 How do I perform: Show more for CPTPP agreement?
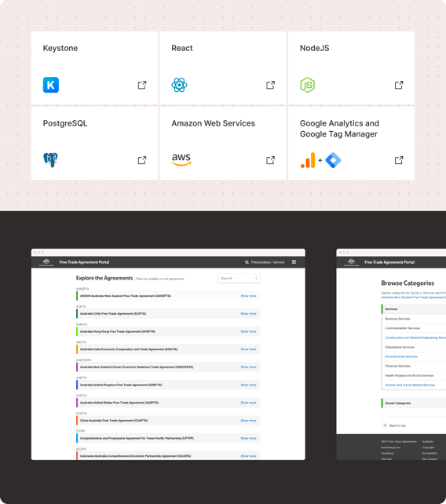(249, 438)
